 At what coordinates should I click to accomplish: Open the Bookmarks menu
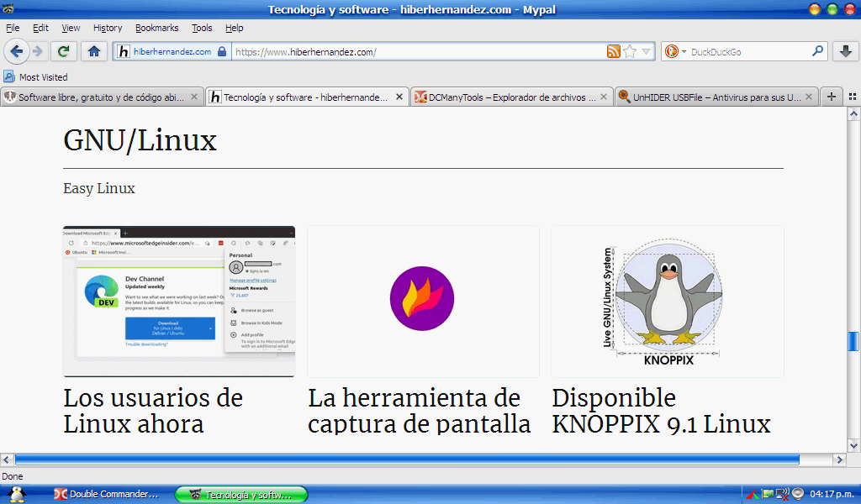pos(157,28)
